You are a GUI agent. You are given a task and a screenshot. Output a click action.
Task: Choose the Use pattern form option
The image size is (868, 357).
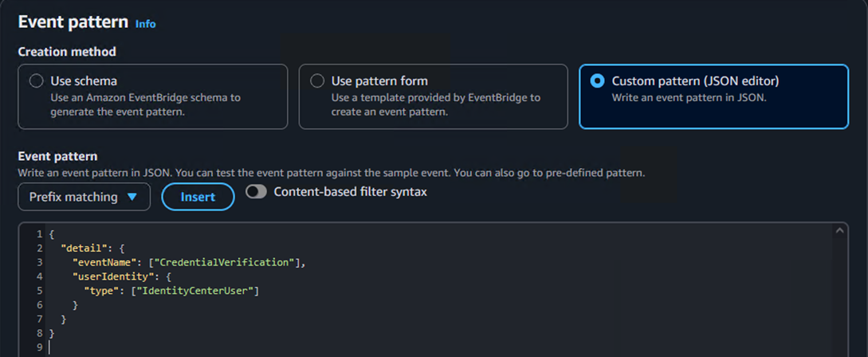pyautogui.click(x=317, y=81)
